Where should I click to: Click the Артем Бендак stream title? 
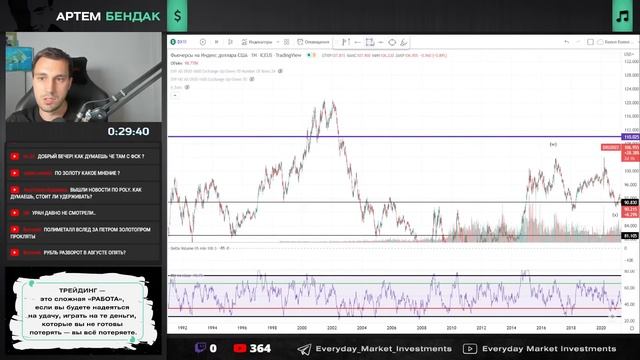[108, 16]
